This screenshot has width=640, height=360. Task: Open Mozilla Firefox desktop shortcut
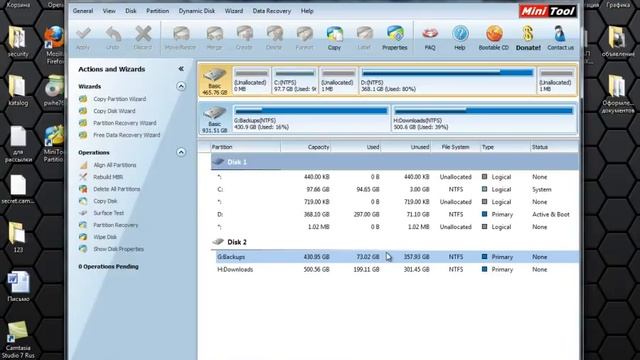54,45
